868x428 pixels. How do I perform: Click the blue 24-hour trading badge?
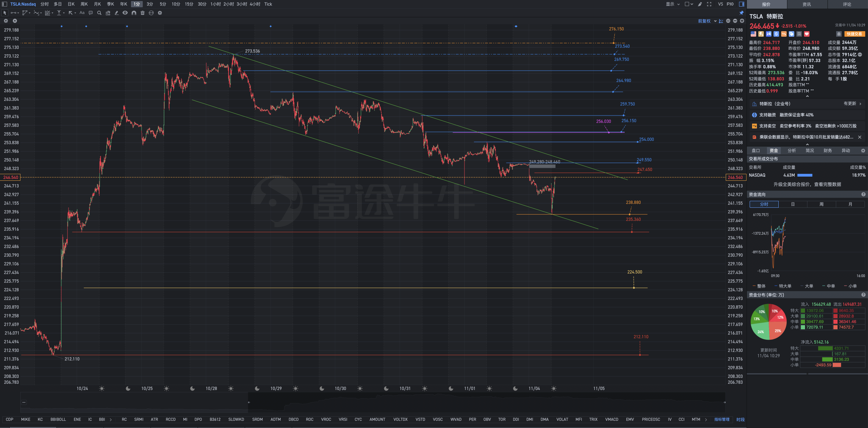[769, 34]
